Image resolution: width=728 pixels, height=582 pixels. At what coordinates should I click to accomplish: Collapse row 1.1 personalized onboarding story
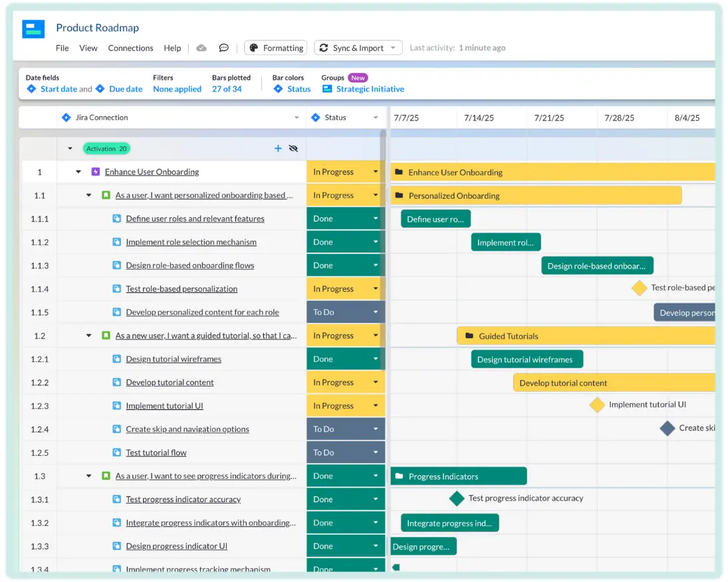pos(88,195)
